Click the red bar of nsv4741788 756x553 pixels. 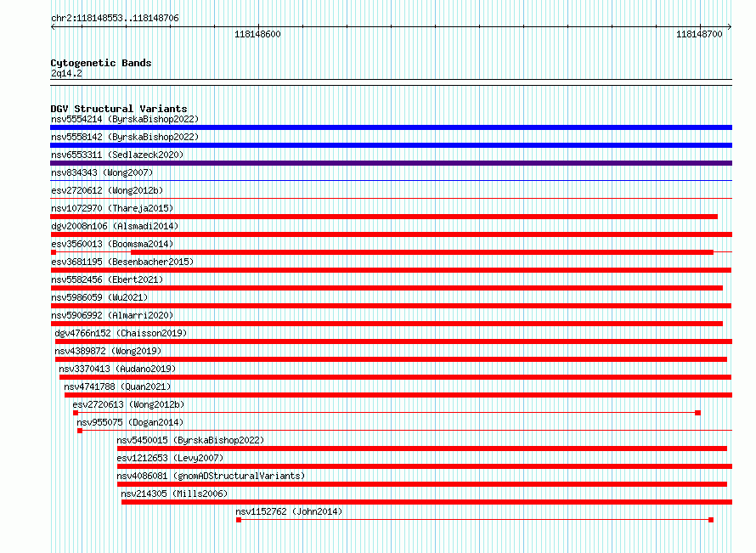click(398, 395)
